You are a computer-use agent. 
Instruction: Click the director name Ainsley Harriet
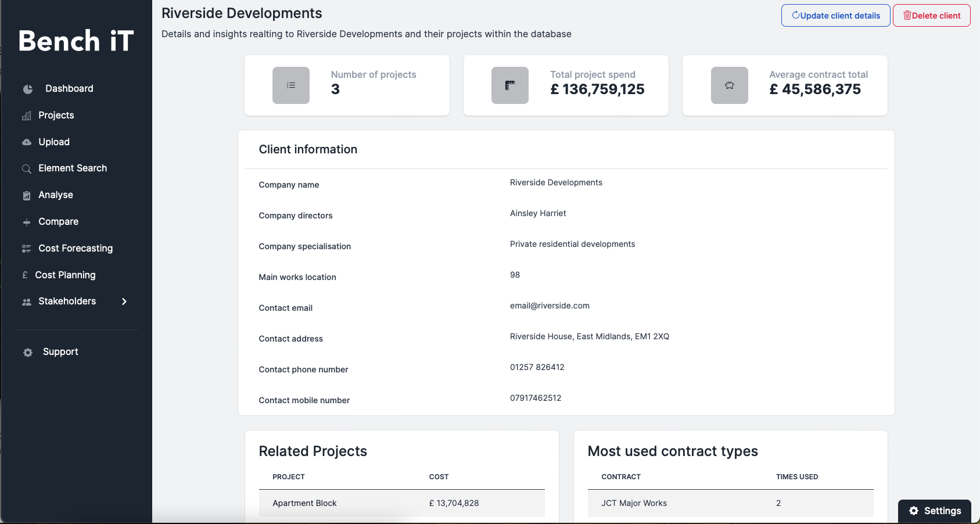(x=538, y=213)
